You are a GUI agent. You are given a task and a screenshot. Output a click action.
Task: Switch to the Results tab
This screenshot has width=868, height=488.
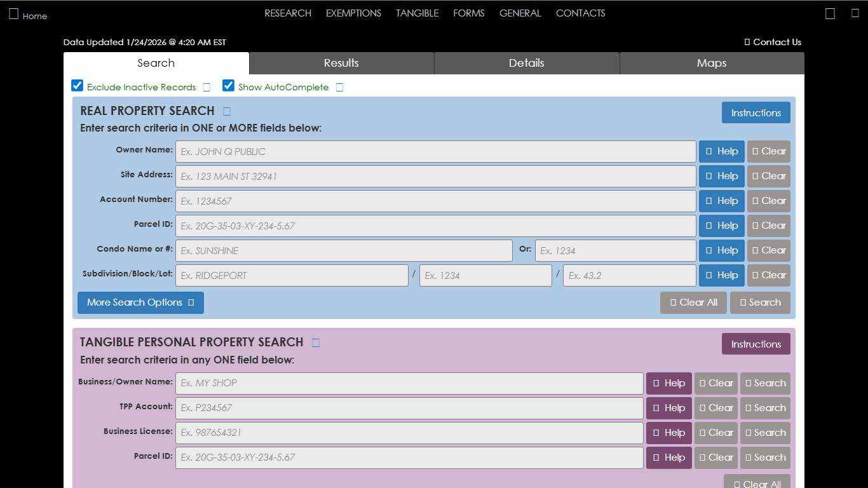click(x=341, y=63)
